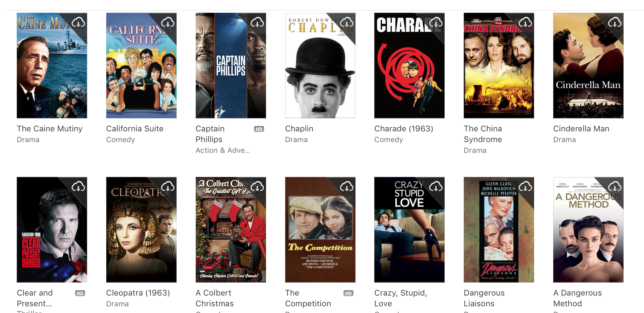The image size is (644, 313).
Task: Open the California Suite title
Action: (x=135, y=129)
